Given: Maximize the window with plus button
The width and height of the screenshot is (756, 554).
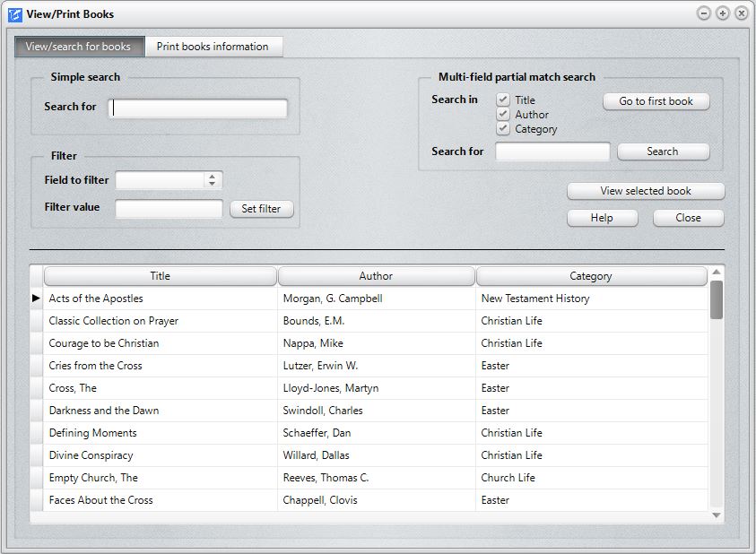Looking at the screenshot, I should pos(723,13).
